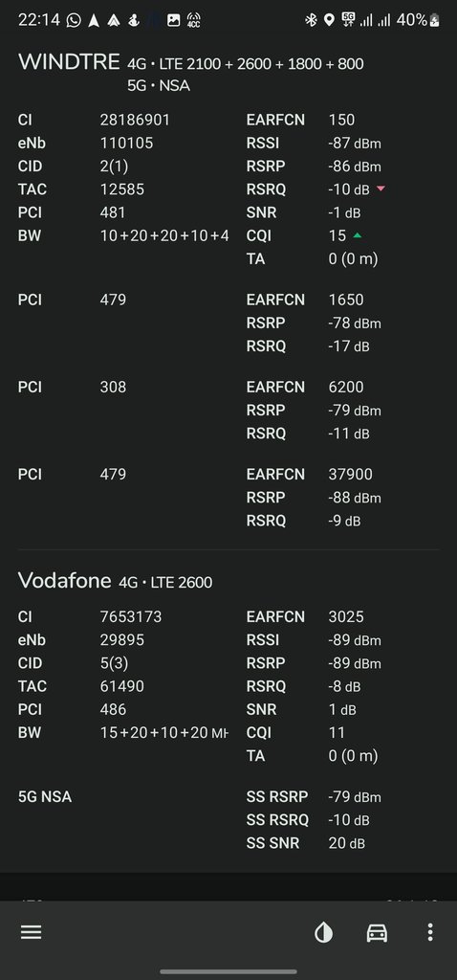Tap the WINDTRE CI value 28186901
The height and width of the screenshot is (980, 457).
tap(135, 120)
